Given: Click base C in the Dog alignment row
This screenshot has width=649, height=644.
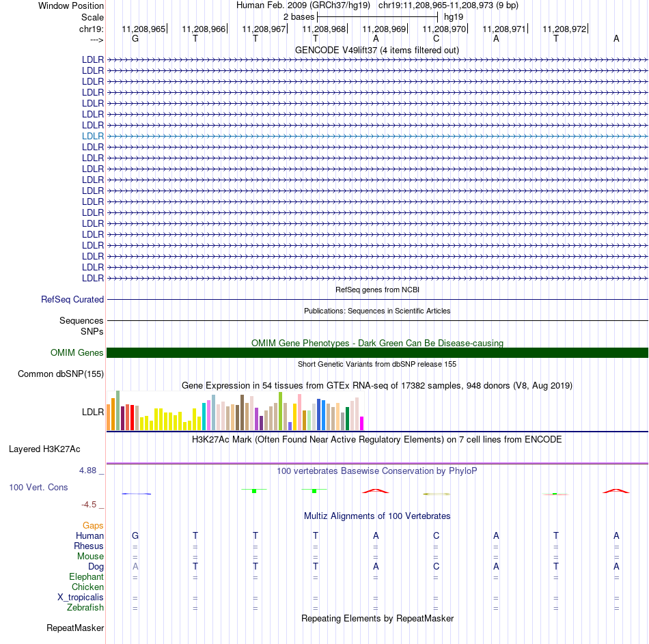Looking at the screenshot, I should [436, 567].
